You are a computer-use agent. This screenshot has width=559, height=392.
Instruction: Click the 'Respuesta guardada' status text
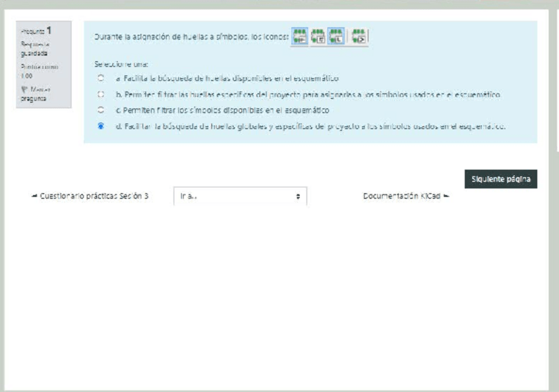pos(34,49)
